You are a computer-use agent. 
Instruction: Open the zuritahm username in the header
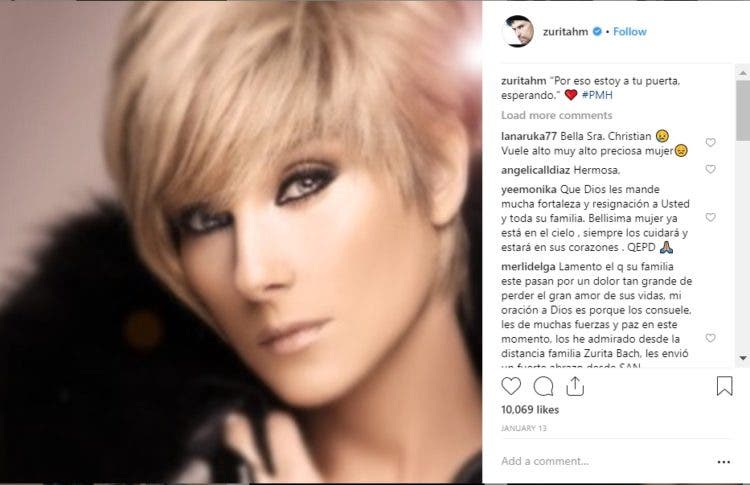click(565, 32)
